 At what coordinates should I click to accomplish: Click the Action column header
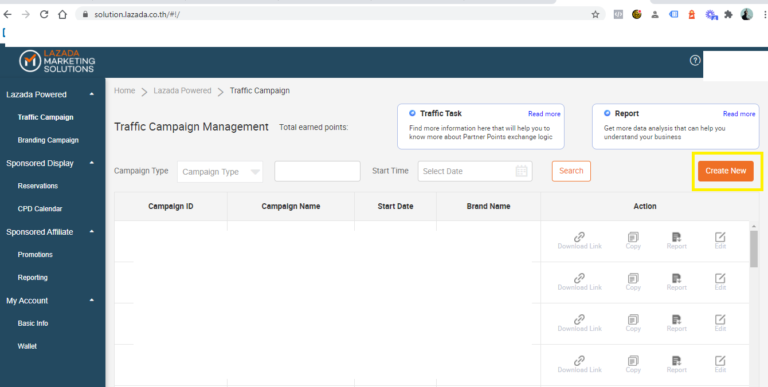pyautogui.click(x=645, y=206)
